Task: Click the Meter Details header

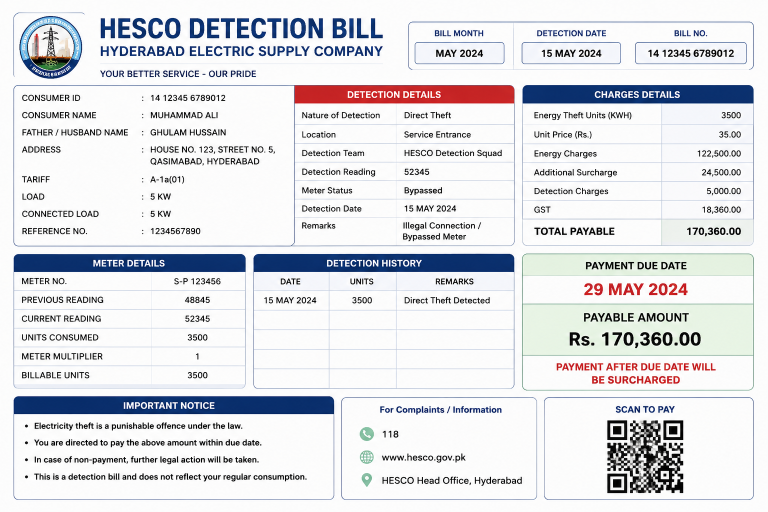Action: pyautogui.click(x=129, y=263)
